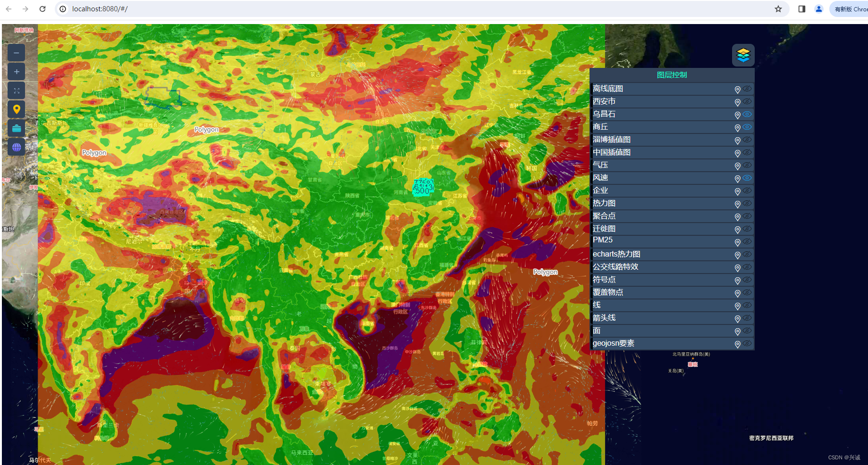Show the 面 layer via eye icon
868x465 pixels.
[747, 331]
